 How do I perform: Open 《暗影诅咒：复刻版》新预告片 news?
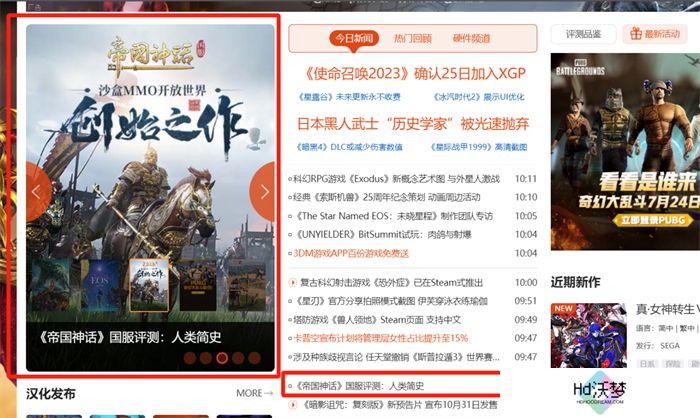[400, 405]
